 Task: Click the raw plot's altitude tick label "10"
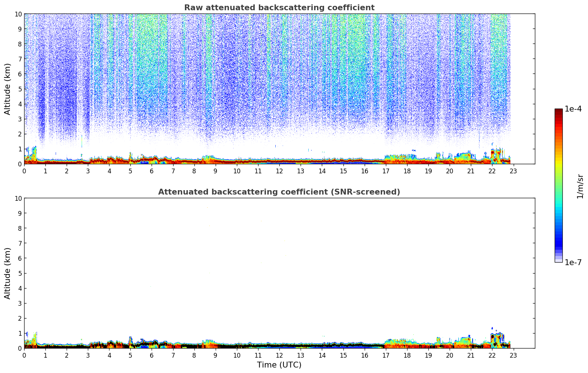coord(18,14)
